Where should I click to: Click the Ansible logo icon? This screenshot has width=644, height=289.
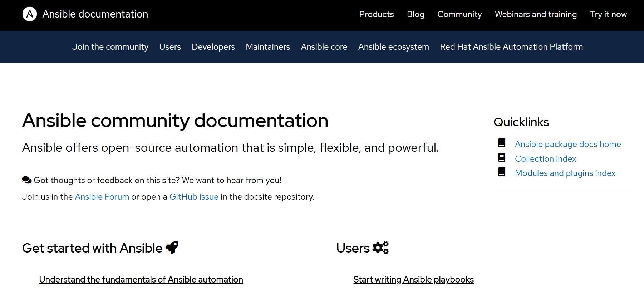pos(30,14)
